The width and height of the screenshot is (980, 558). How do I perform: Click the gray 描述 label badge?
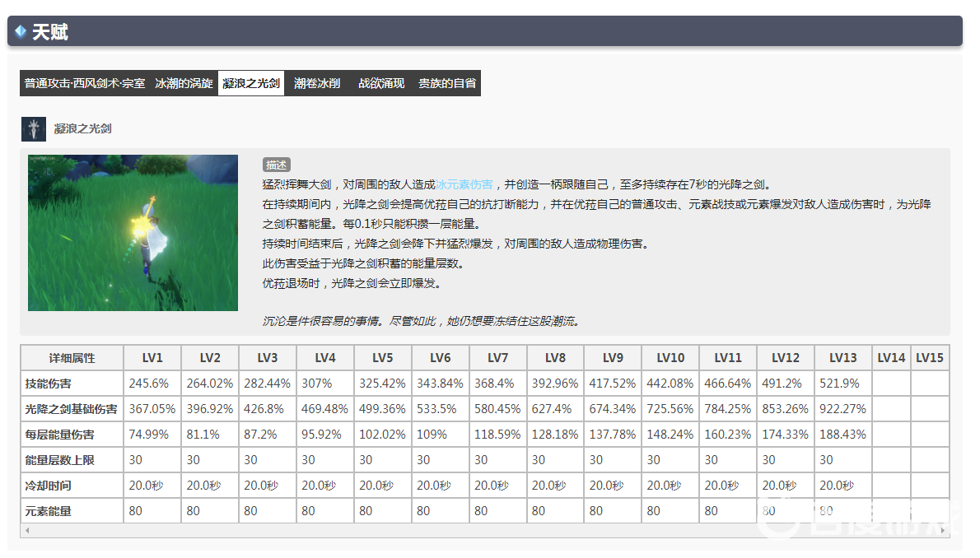click(277, 165)
